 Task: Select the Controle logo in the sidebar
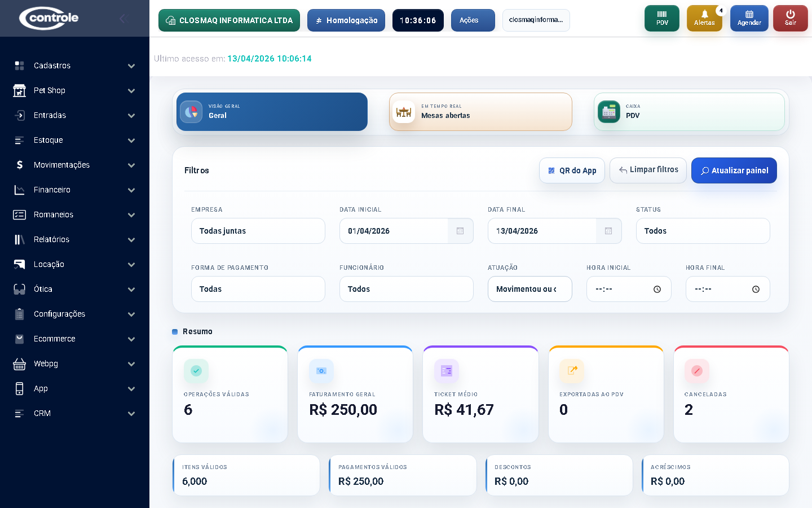pyautogui.click(x=50, y=17)
